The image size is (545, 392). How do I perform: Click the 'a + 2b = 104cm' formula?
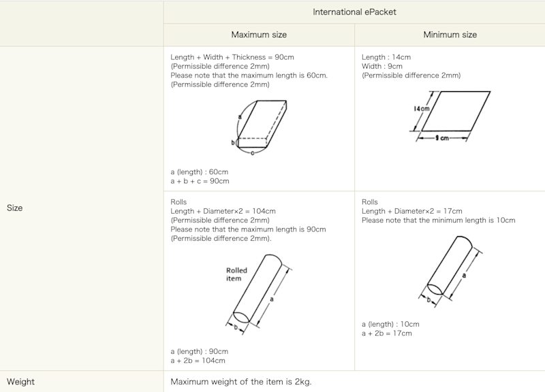(198, 361)
